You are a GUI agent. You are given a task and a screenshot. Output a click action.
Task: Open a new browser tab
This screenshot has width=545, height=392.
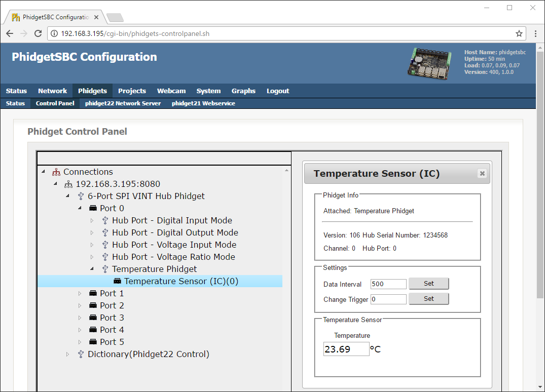[x=115, y=17]
